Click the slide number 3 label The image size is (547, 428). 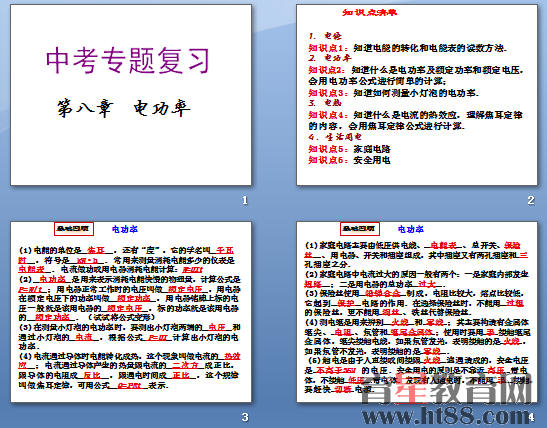pos(245,417)
